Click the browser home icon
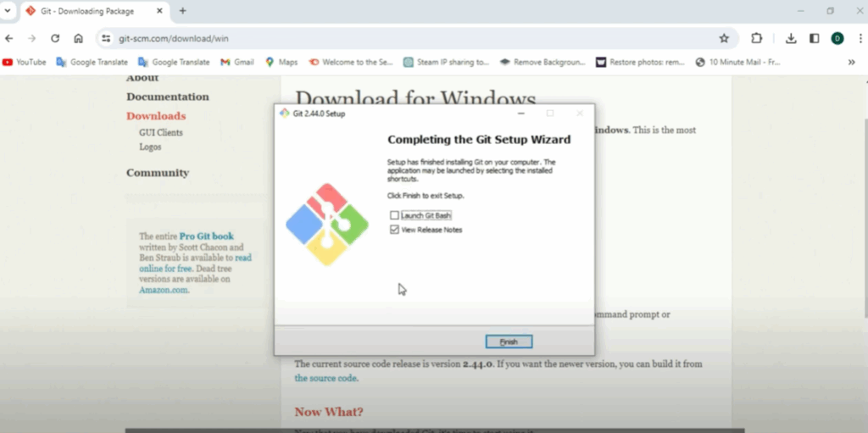Screen dimensions: 868x433 78,38
